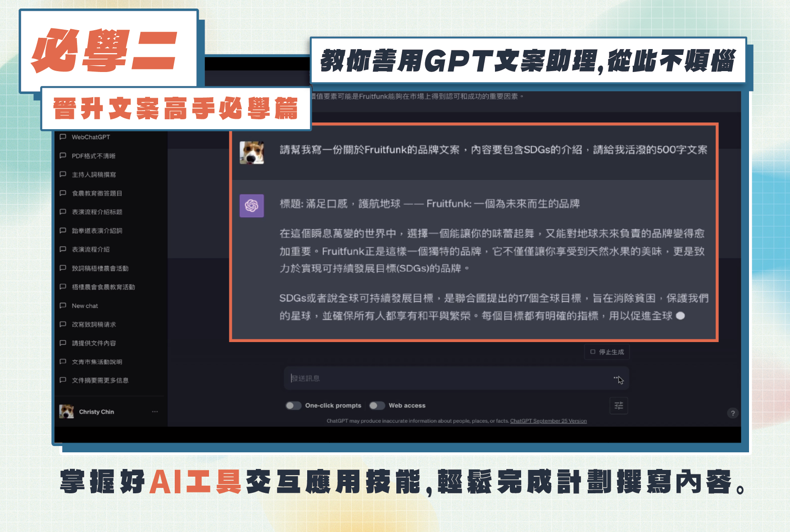
Task: Open the 表演流程介紹標題 chat
Action: pyautogui.click(x=97, y=212)
